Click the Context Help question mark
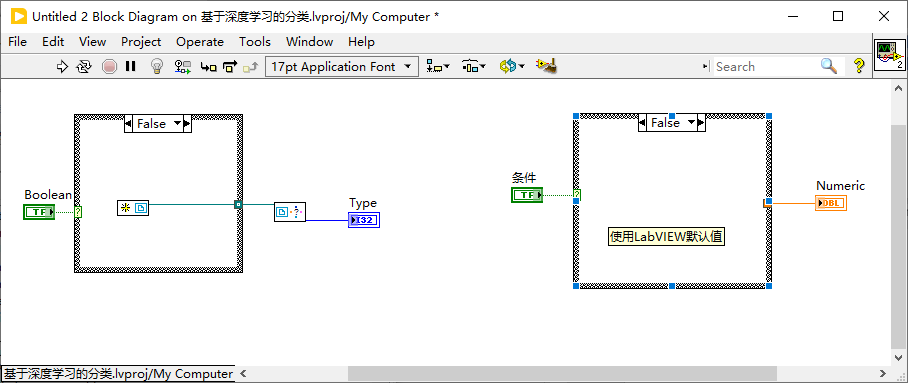This screenshot has width=908, height=383. click(858, 66)
